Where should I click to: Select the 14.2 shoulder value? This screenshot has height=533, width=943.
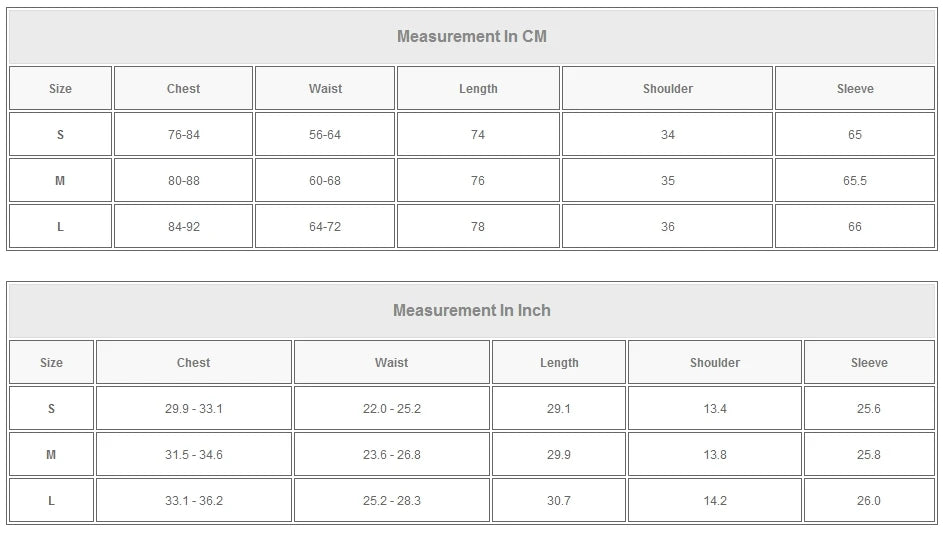(x=715, y=501)
